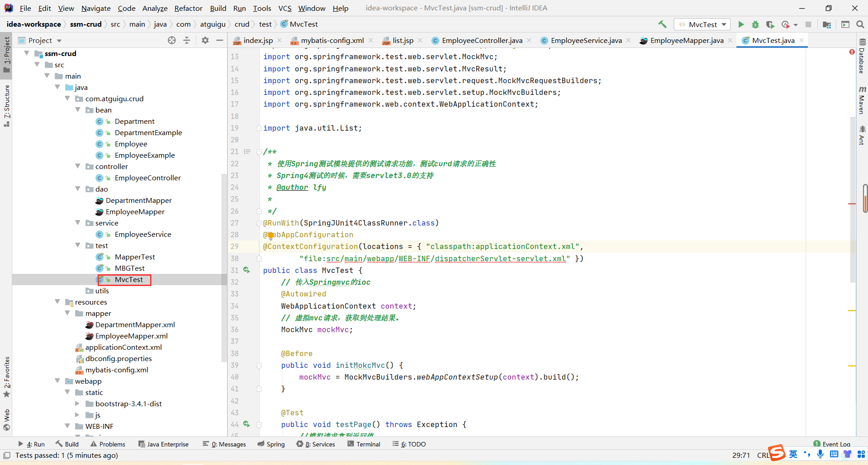Switch to the mybatis-config.xml tab
Screen dimensions: 868x465
[332, 40]
